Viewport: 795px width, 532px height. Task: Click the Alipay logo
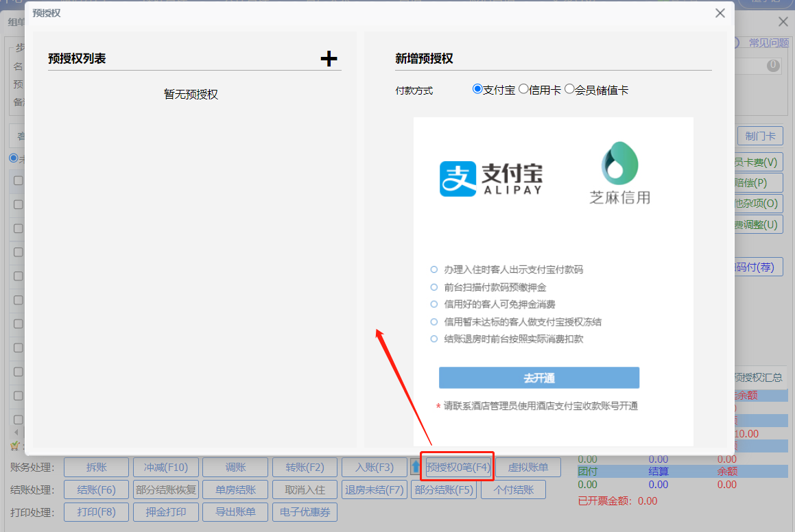coord(491,179)
